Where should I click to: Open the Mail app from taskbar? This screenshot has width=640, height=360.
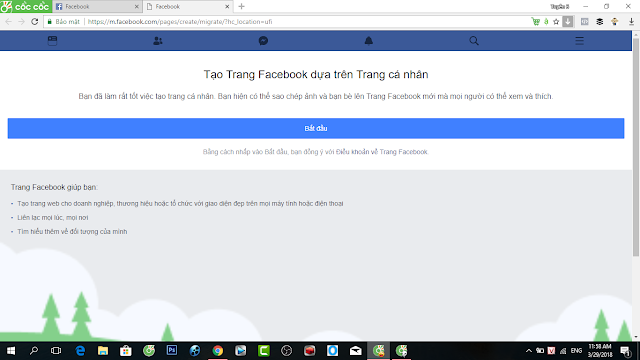[356, 351]
